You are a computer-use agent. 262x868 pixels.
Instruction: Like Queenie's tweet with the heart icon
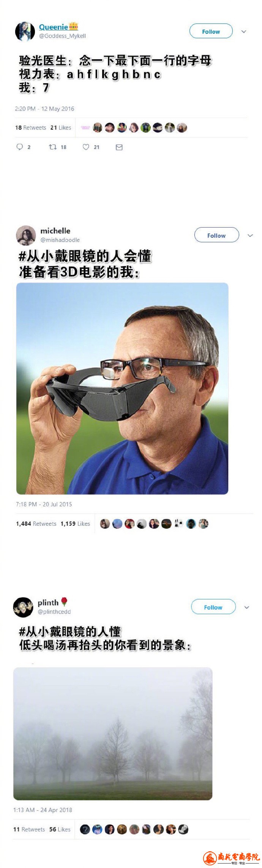tap(86, 147)
